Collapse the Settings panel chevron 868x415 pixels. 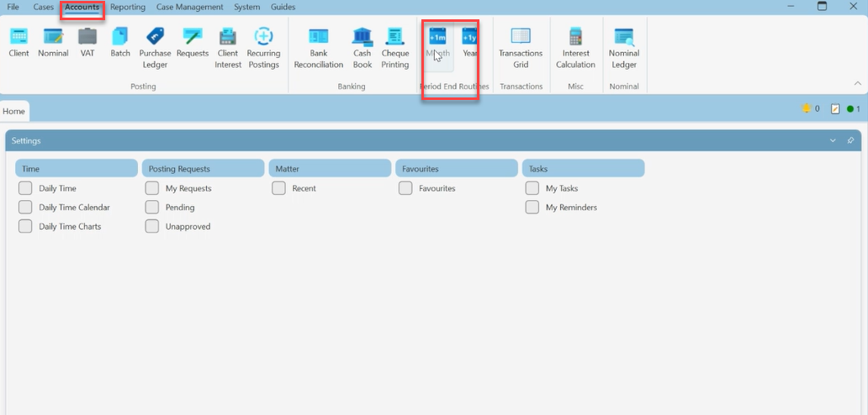pos(833,141)
